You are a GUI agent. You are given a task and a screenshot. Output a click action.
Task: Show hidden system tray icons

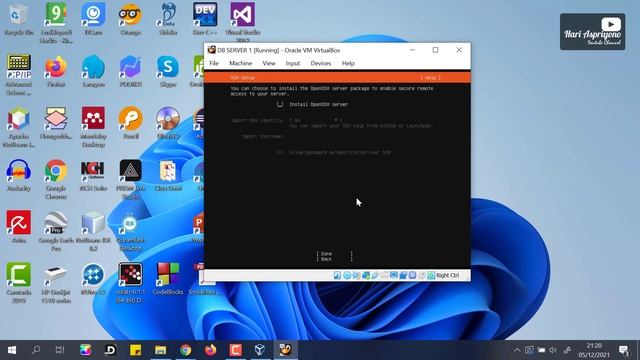517,350
